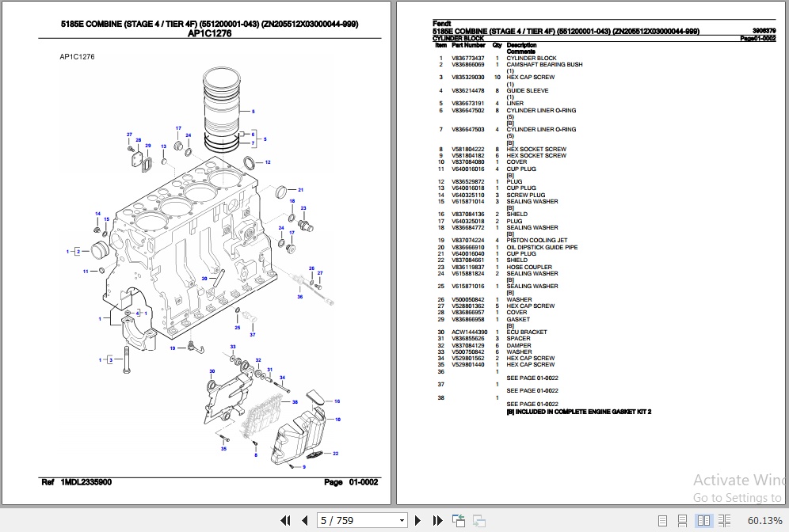Toggle two-page facing view
The width and height of the screenshot is (789, 532).
703,520
